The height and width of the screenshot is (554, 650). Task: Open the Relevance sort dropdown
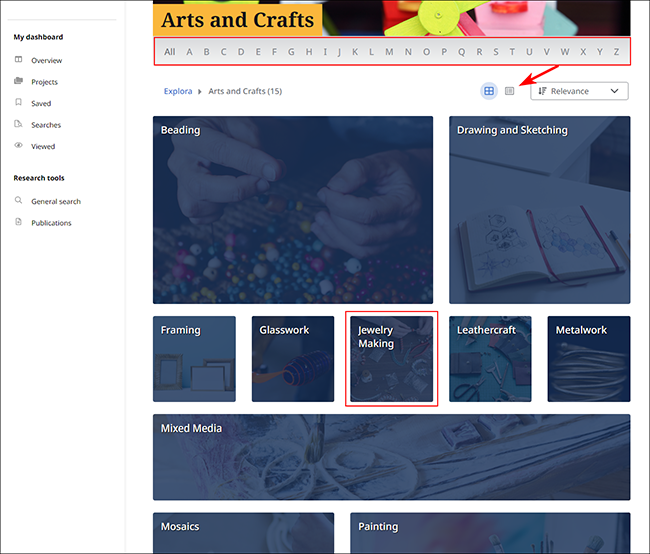(x=579, y=91)
